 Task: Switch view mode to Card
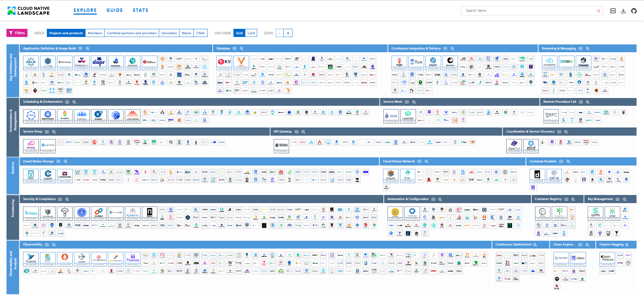(251, 33)
